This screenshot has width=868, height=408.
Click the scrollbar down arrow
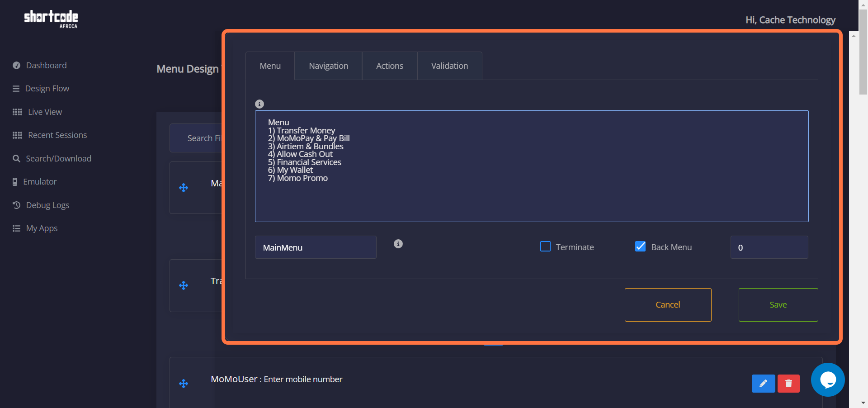[x=863, y=403]
